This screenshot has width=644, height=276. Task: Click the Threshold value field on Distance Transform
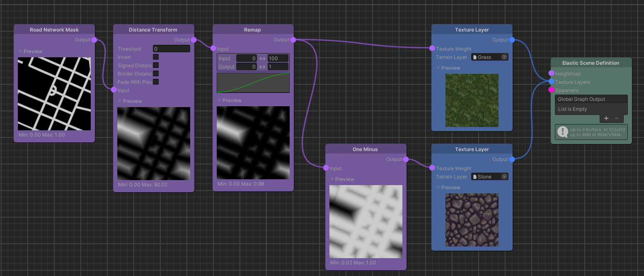(x=171, y=49)
